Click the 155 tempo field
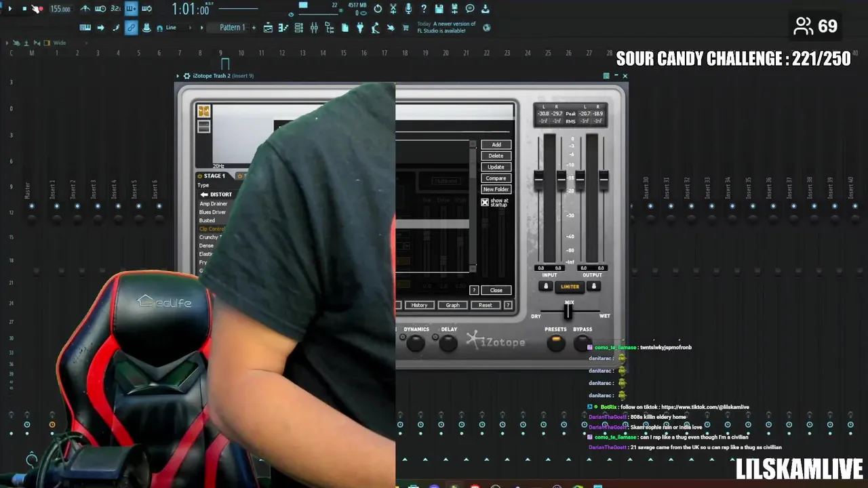Viewport: 868px width, 488px height. (60, 9)
